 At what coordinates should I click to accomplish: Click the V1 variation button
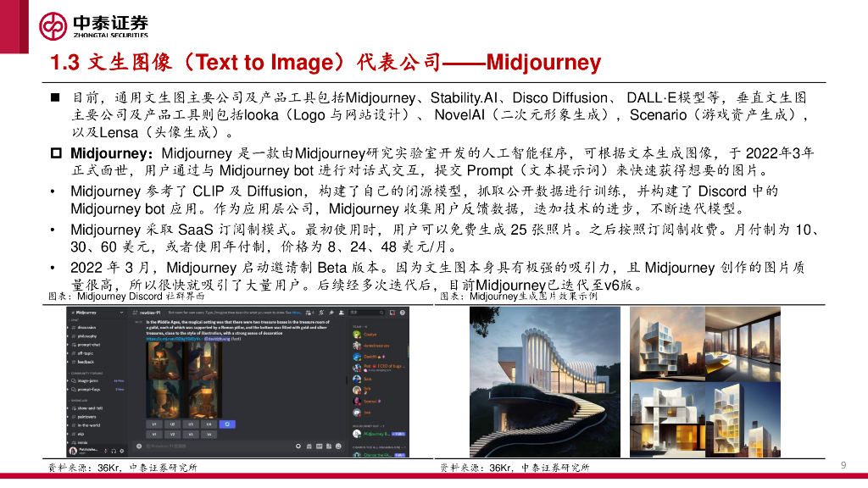point(154,435)
